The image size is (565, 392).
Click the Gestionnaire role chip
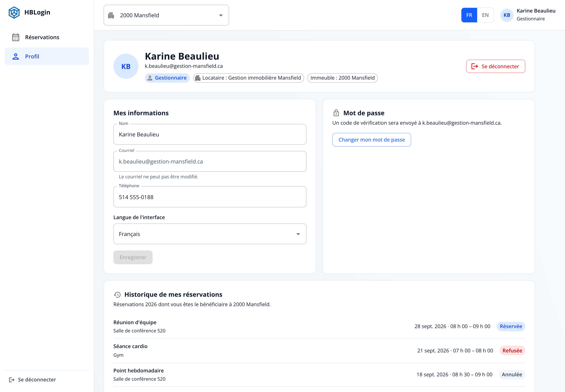click(167, 78)
